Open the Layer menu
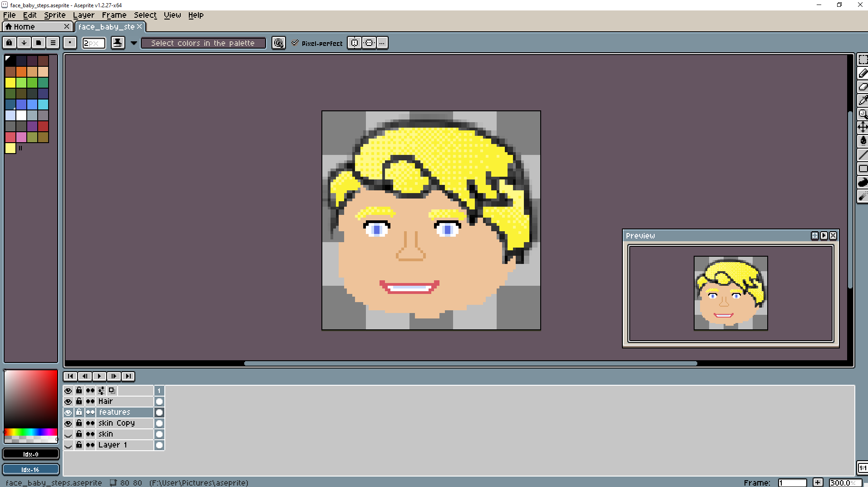The image size is (868, 487). pos(84,15)
